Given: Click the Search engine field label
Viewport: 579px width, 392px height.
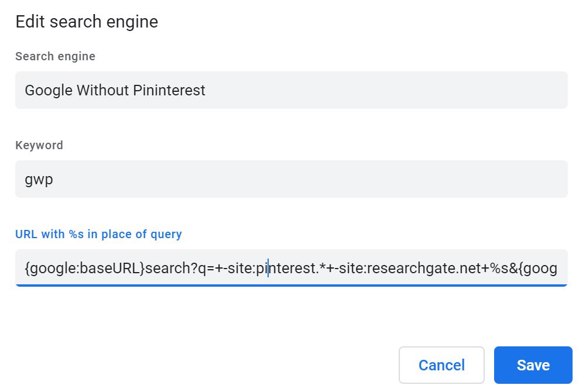Looking at the screenshot, I should 55,56.
